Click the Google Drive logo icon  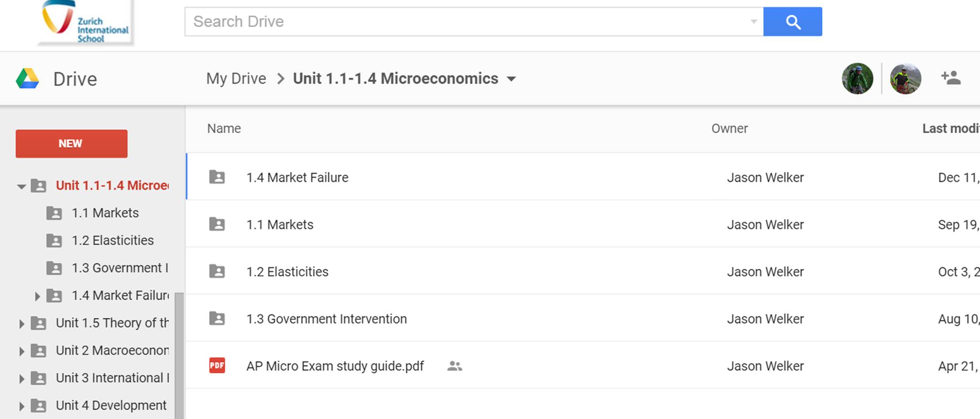point(27,79)
